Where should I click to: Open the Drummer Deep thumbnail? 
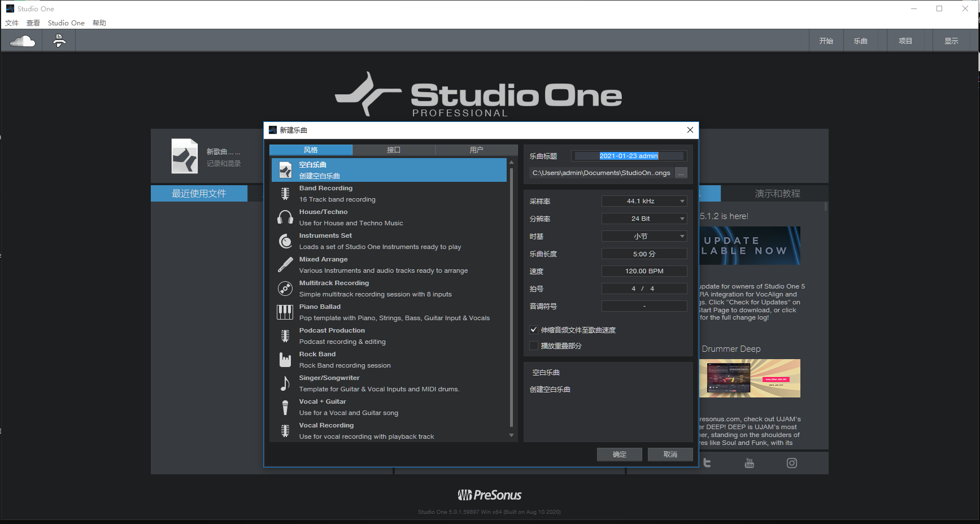pyautogui.click(x=750, y=378)
